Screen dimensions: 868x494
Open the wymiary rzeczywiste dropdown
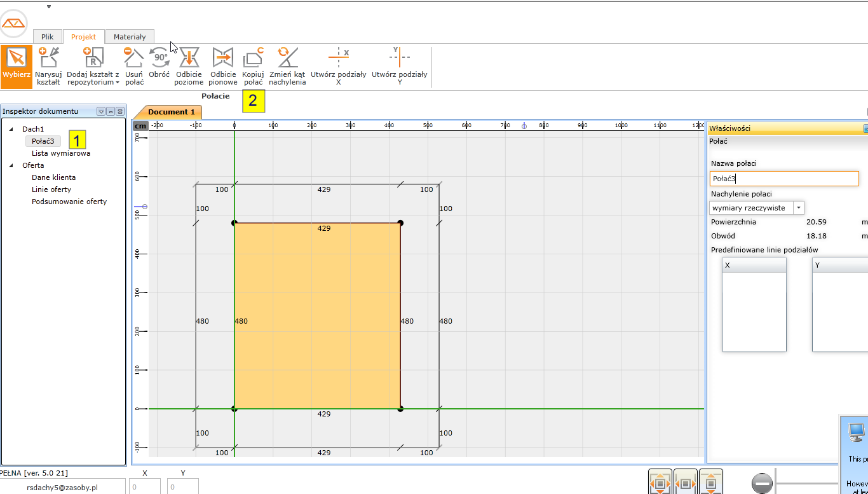pos(799,208)
